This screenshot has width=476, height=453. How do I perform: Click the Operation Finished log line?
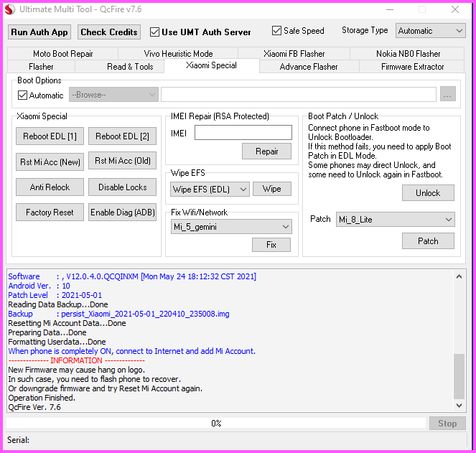tap(42, 398)
